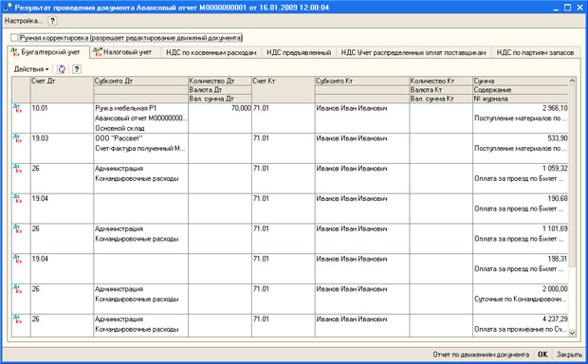Click Дт/Кт icon in row with sum 2 000,00
588x364 pixels.
(x=17, y=290)
